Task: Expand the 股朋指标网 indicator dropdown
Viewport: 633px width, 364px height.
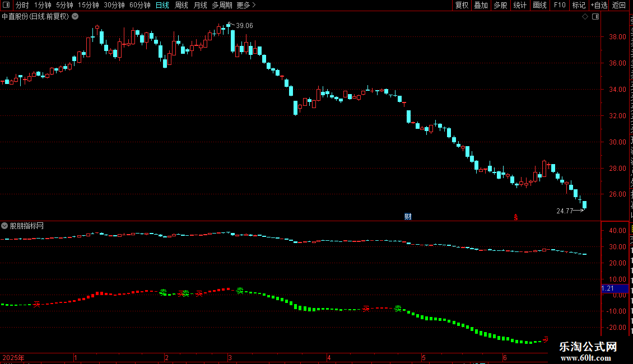Action: (x=4, y=226)
